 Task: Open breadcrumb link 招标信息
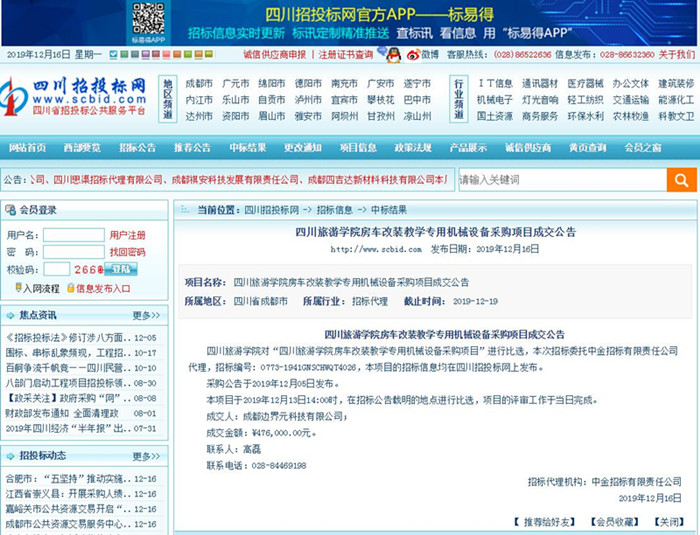pos(334,210)
